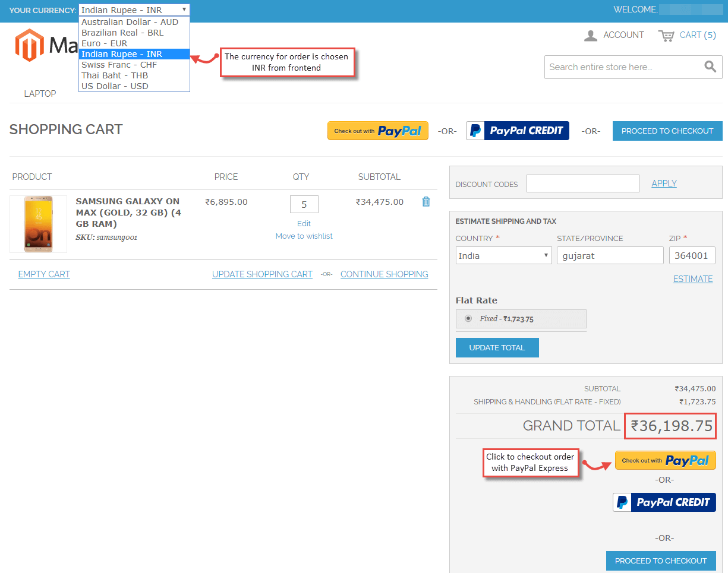The width and height of the screenshot is (728, 573).
Task: Click the Magento logo icon
Action: point(30,45)
